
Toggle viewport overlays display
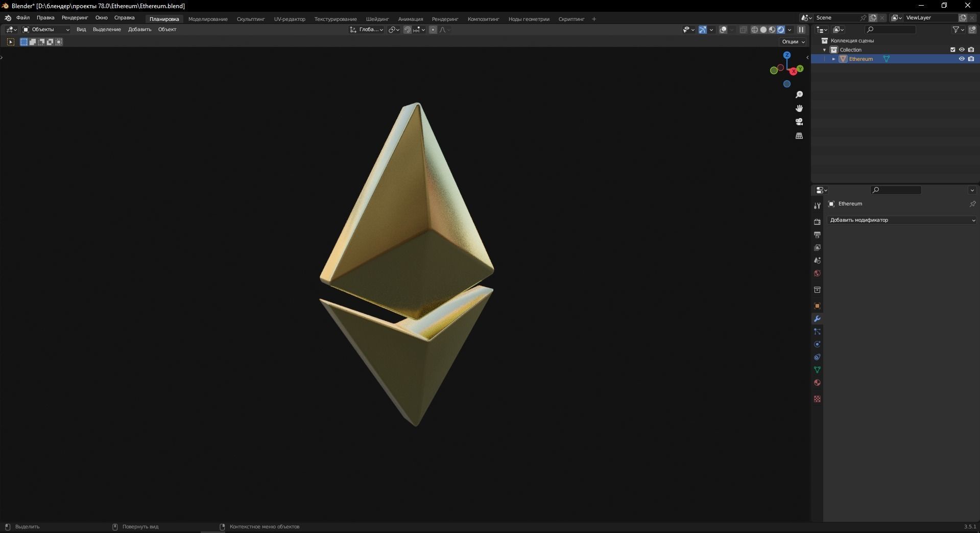723,30
